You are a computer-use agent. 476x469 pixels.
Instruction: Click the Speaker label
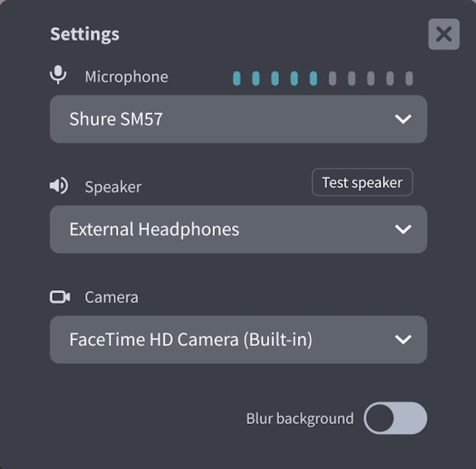tap(113, 187)
